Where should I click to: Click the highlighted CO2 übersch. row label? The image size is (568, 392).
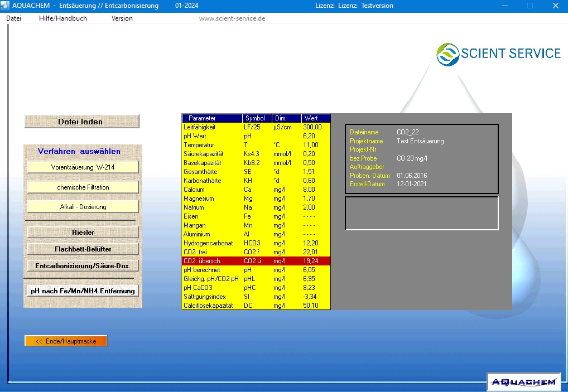pyautogui.click(x=203, y=261)
